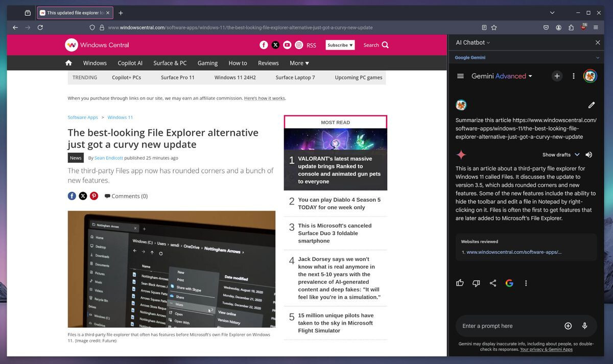Listen to the response via the speaker icon
The image size is (613, 364).
pos(588,154)
